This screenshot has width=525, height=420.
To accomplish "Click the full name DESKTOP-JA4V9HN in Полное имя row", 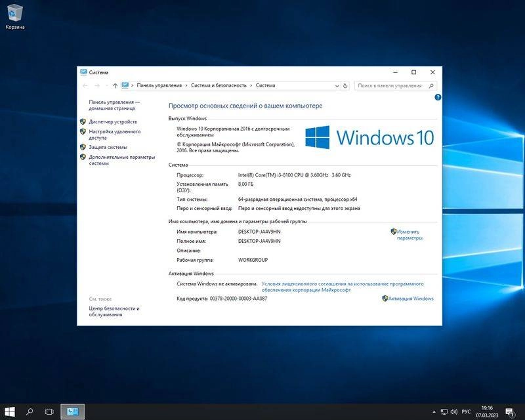I will (x=259, y=241).
